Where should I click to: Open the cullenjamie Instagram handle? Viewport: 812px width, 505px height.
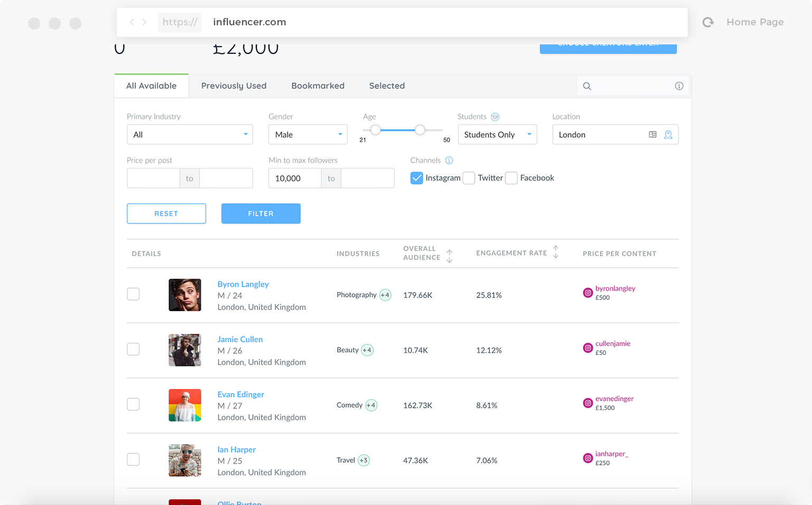tap(613, 343)
